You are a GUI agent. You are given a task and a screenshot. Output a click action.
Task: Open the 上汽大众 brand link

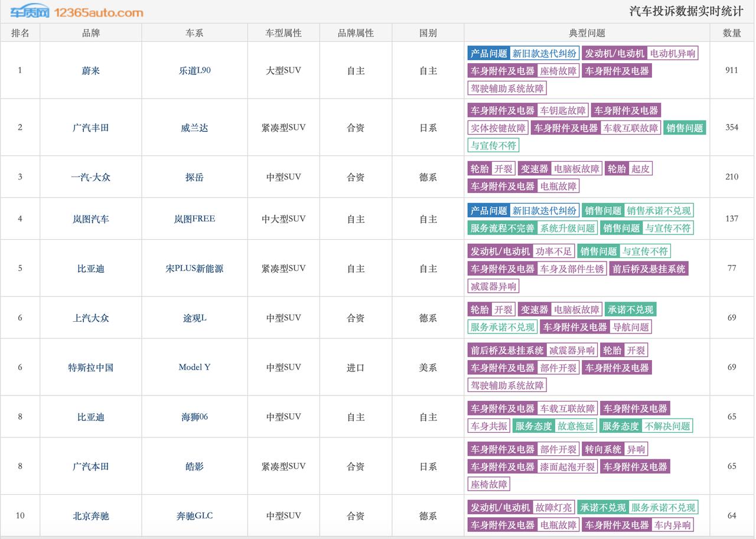point(91,318)
